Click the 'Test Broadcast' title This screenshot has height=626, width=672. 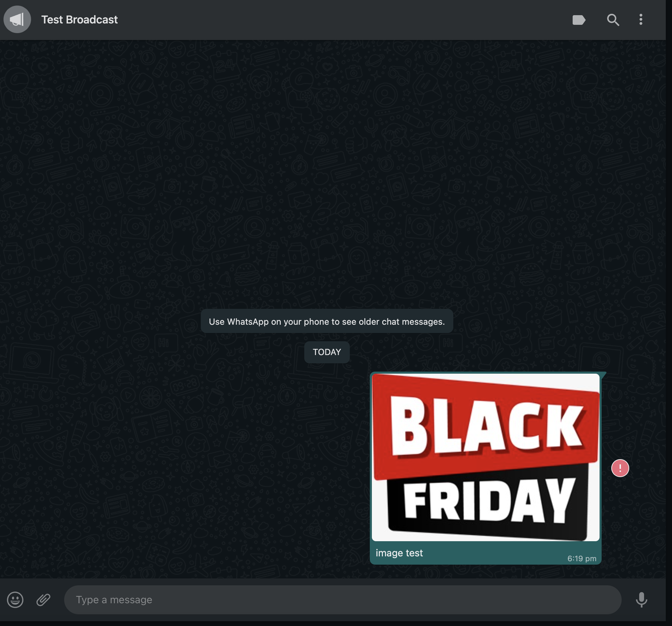tap(79, 20)
